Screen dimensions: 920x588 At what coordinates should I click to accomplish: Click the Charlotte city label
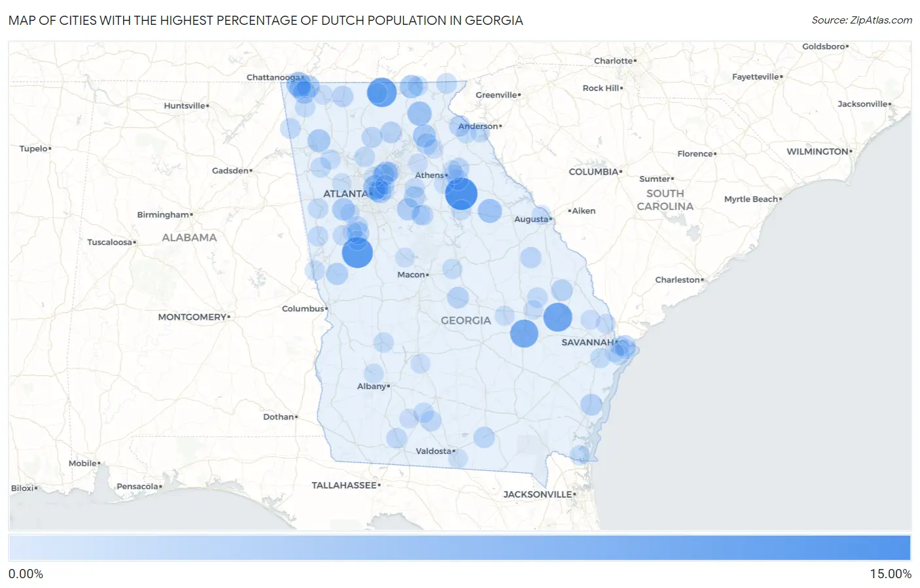(613, 61)
